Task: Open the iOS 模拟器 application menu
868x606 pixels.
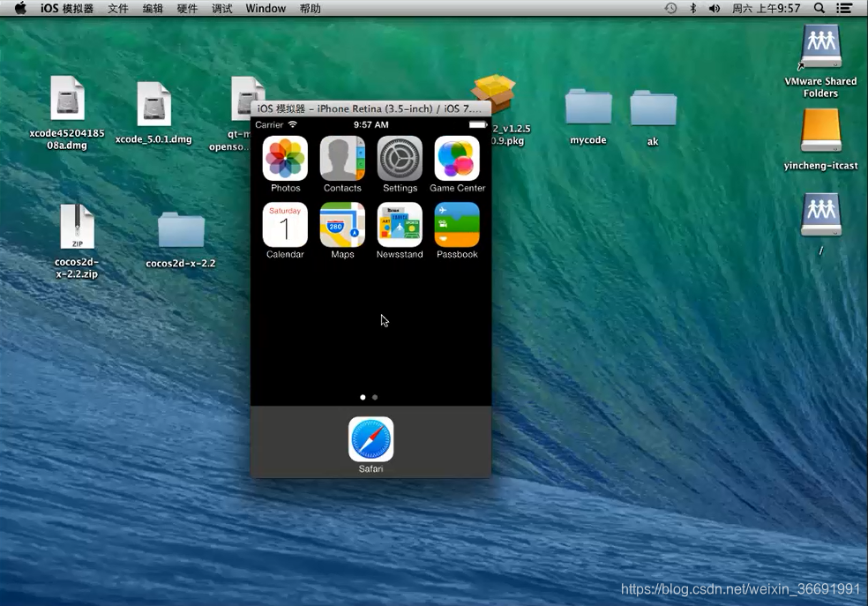Action: coord(66,8)
